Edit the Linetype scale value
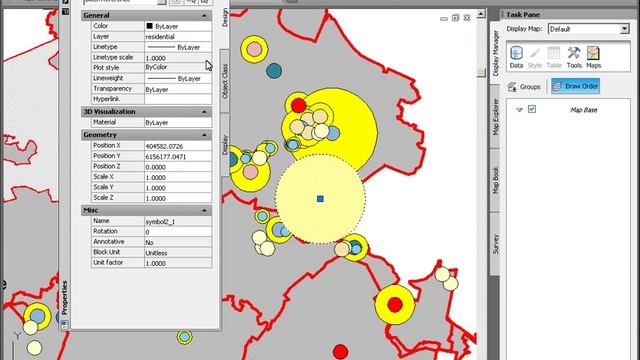 (178, 58)
